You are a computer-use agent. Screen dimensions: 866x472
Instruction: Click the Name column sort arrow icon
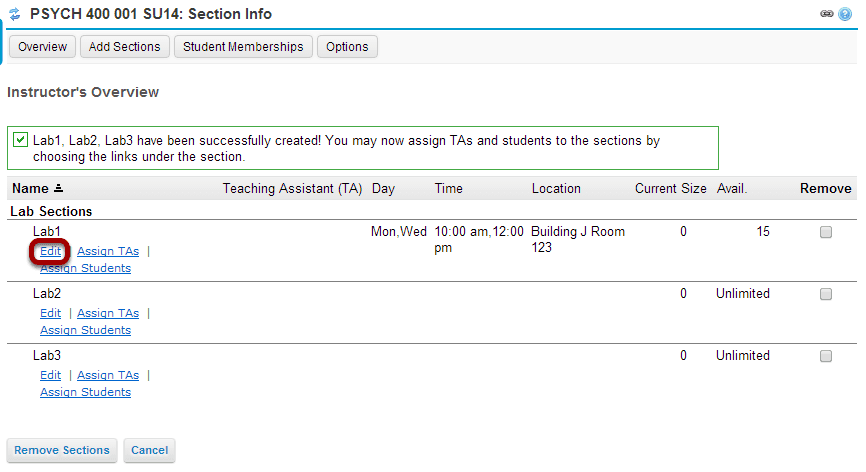[x=59, y=189]
